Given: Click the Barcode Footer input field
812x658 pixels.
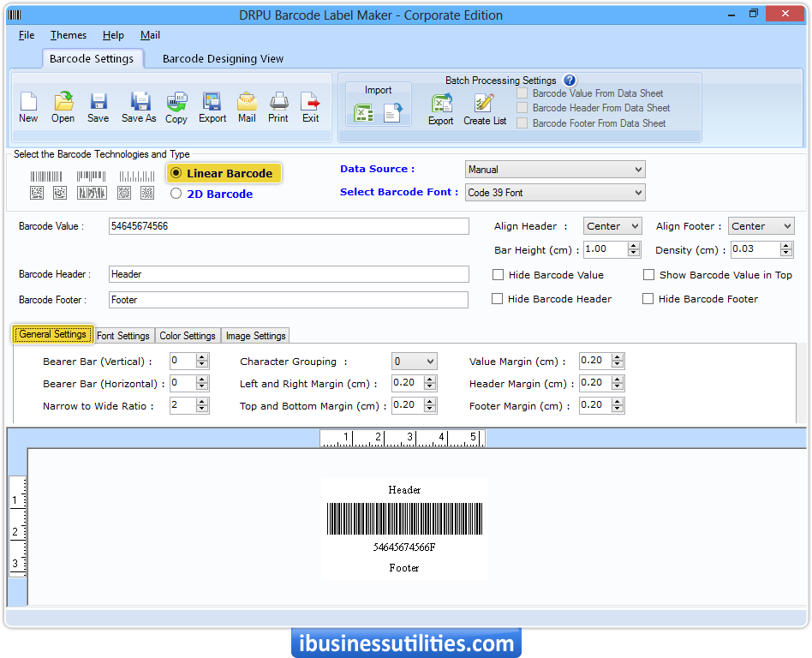Looking at the screenshot, I should click(289, 300).
